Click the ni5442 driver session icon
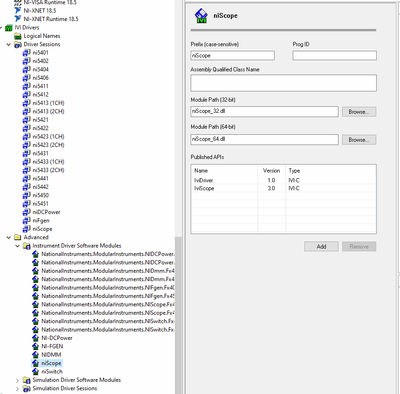This screenshot has height=394, width=400. pyautogui.click(x=27, y=187)
